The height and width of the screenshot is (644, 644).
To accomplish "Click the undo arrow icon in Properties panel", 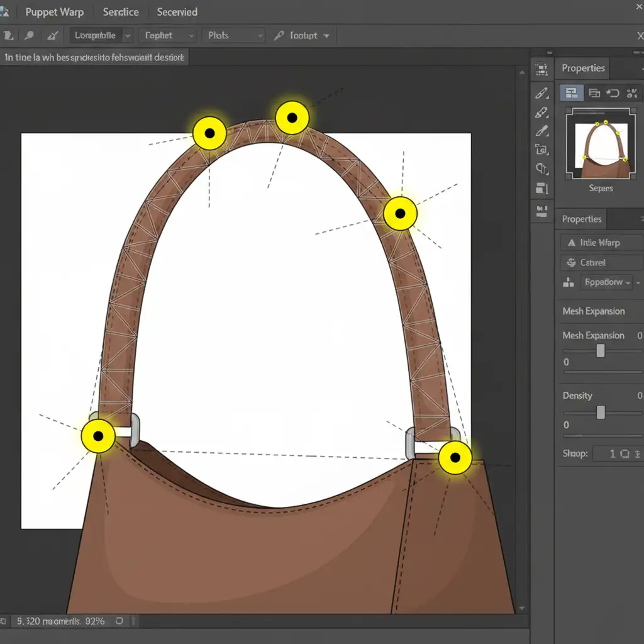I will (x=613, y=94).
